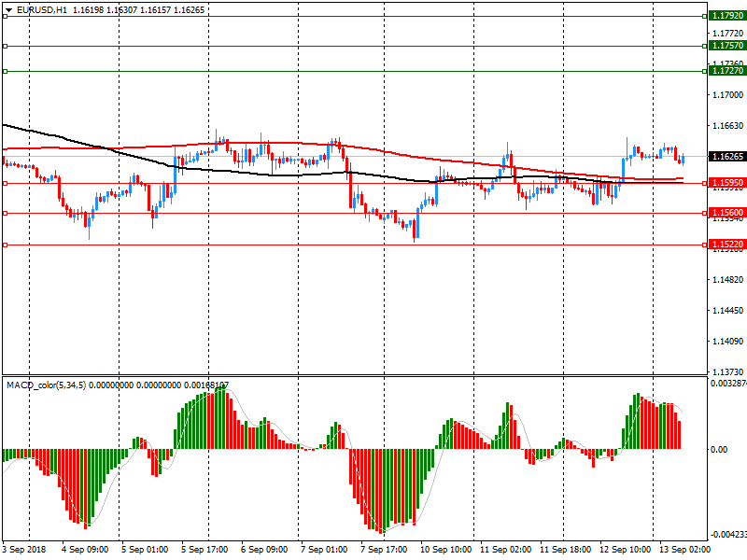This screenshot has height=560, width=747.
Task: Click the MACD 0.00 level label
Action: [x=719, y=449]
